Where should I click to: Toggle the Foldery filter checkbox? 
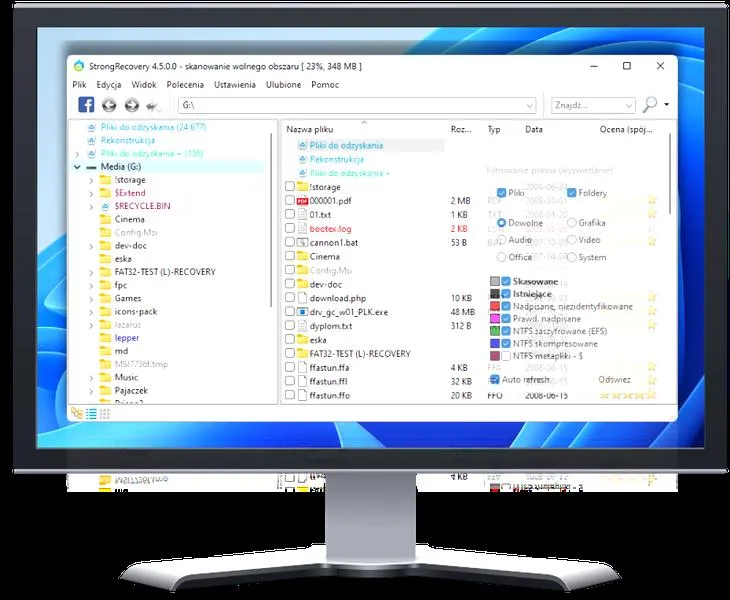coord(572,193)
